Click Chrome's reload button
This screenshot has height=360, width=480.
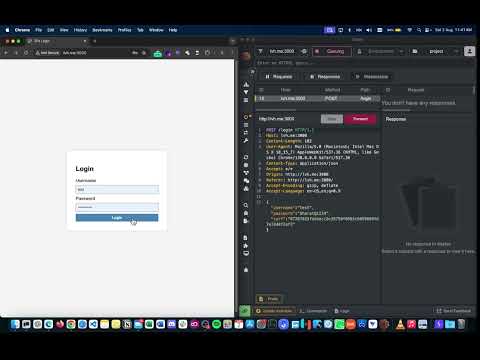(26, 53)
